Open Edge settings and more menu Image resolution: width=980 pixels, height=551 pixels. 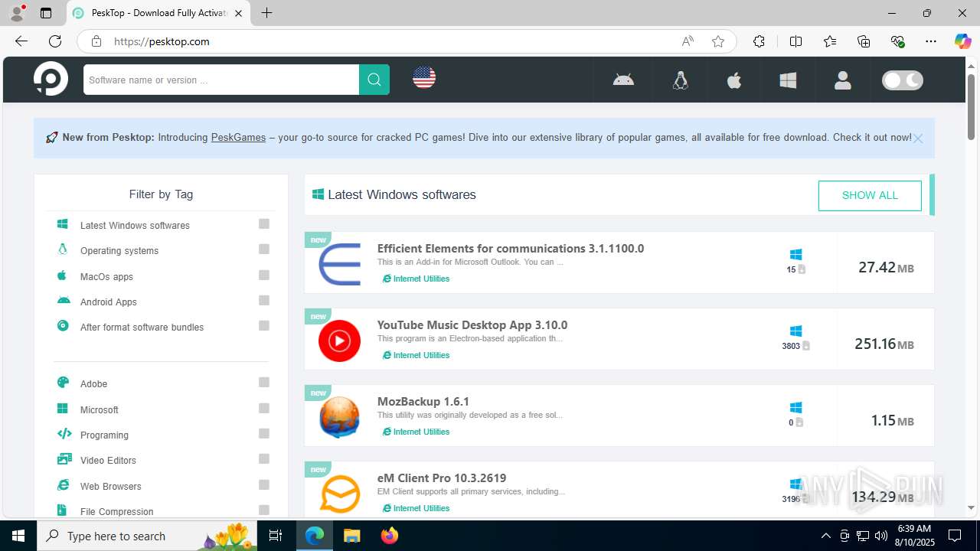click(931, 41)
